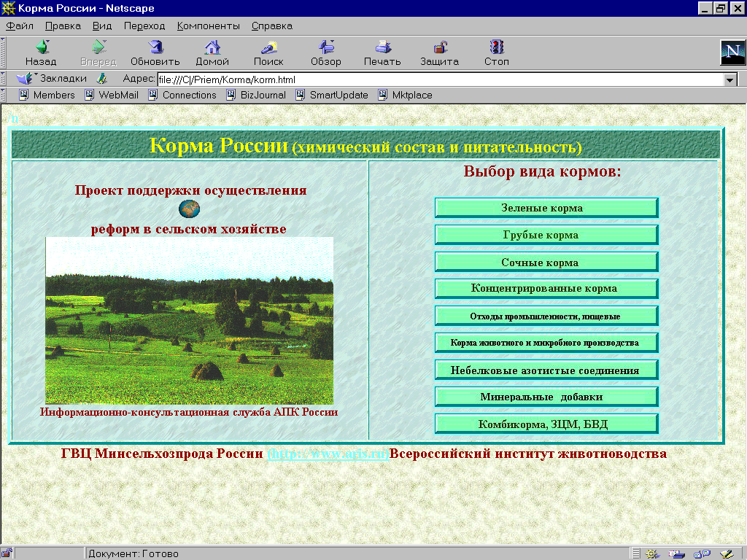Image resolution: width=747 pixels, height=560 pixels.
Task: Collapse the location toolbar handle
Action: 3,78
